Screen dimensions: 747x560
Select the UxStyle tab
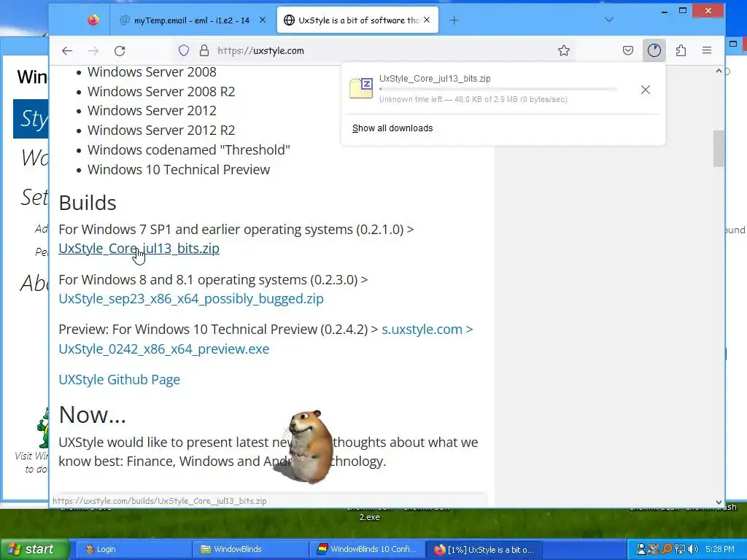(357, 20)
